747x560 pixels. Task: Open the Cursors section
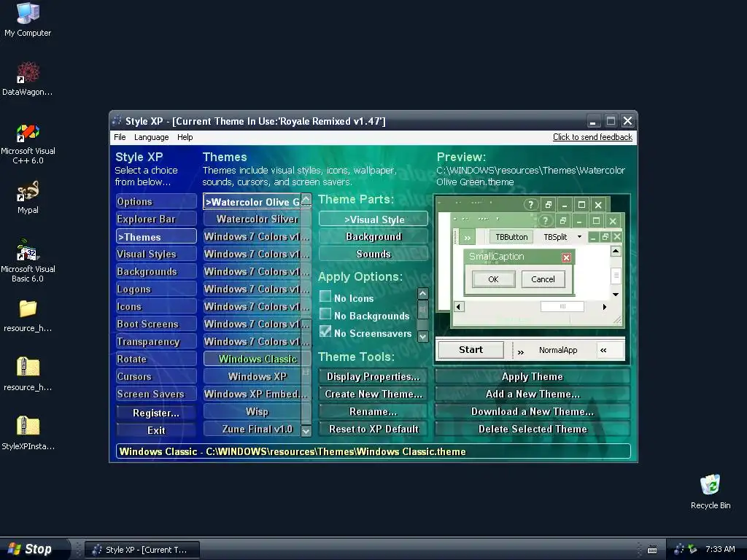(156, 376)
